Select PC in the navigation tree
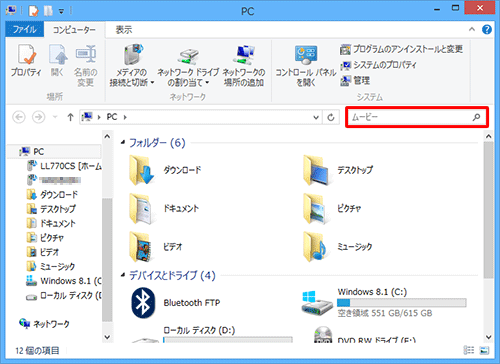This screenshot has width=500, height=364. 53,152
